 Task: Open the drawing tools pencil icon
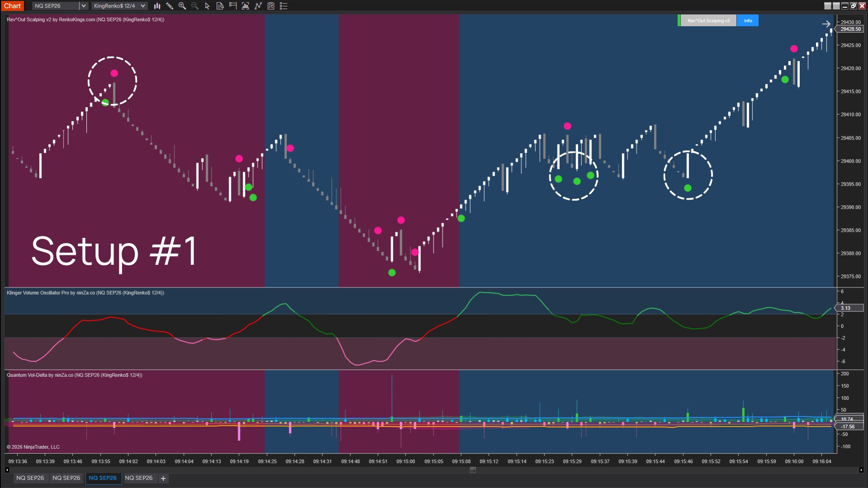click(x=170, y=6)
